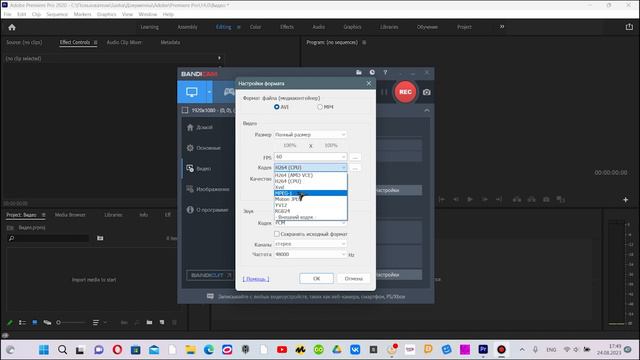Open Bandicam Image (Изображения) section

[x=208, y=189]
